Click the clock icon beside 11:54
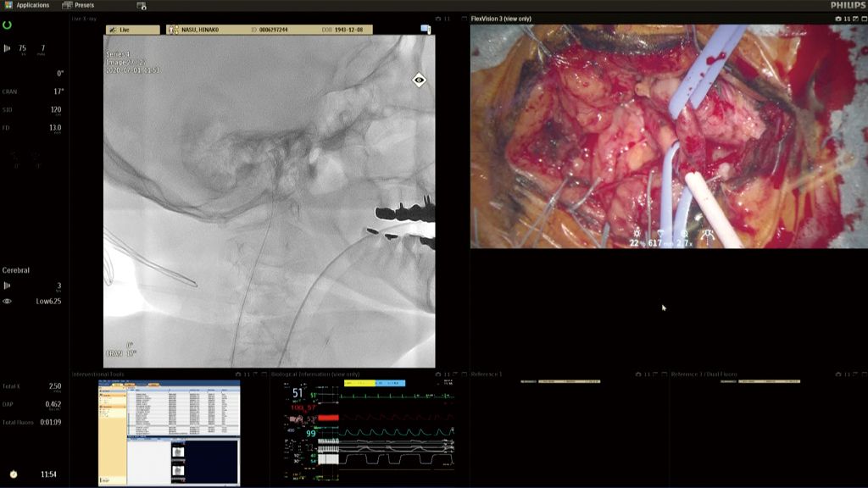868x488 pixels. (x=14, y=474)
